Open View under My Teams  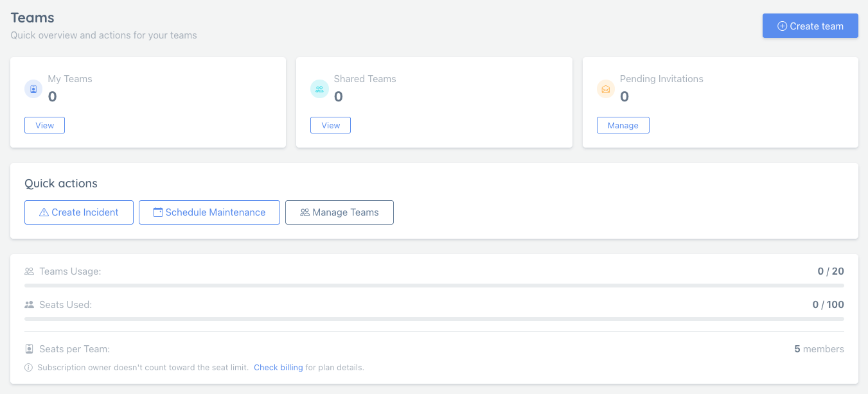(44, 125)
